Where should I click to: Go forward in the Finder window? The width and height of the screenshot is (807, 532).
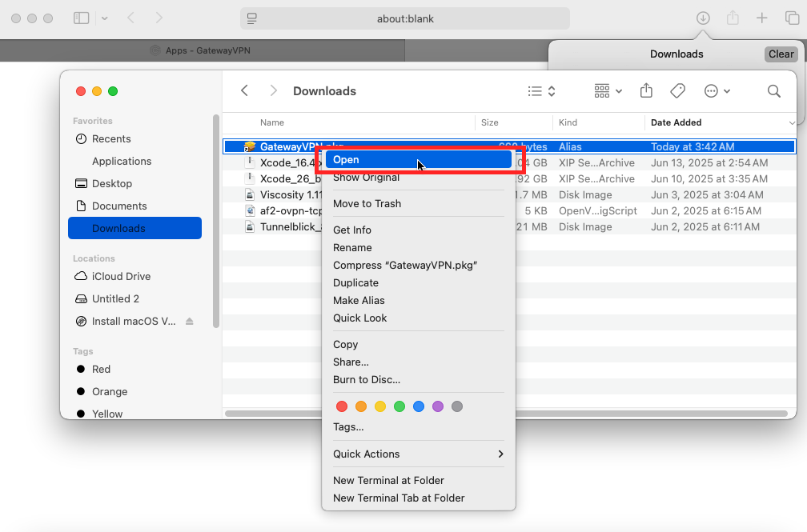273,91
